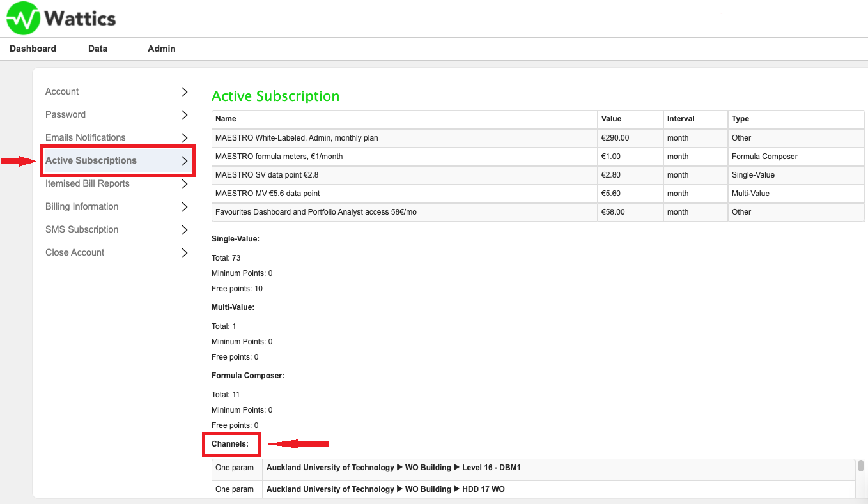Click the €290.00 value cell
Screen dimensions: 868x504
tap(631, 138)
